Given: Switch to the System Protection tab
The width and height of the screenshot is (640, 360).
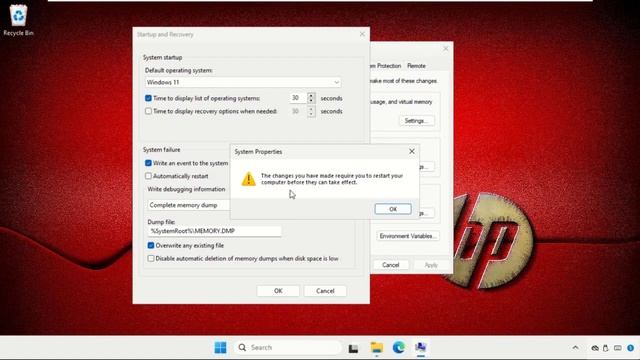Looking at the screenshot, I should tap(386, 66).
